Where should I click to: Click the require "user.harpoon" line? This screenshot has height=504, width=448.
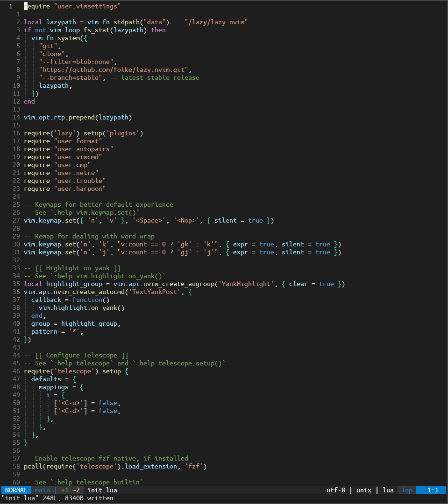[64, 189]
